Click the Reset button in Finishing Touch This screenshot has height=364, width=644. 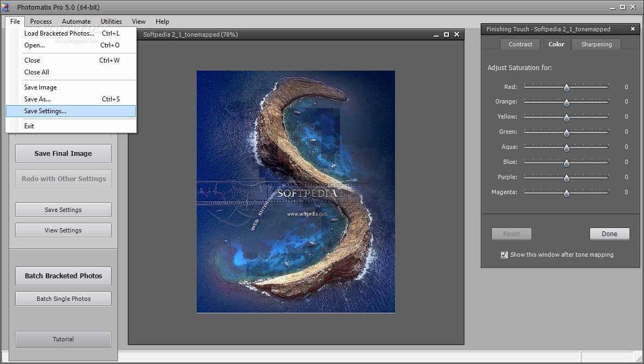(x=512, y=233)
